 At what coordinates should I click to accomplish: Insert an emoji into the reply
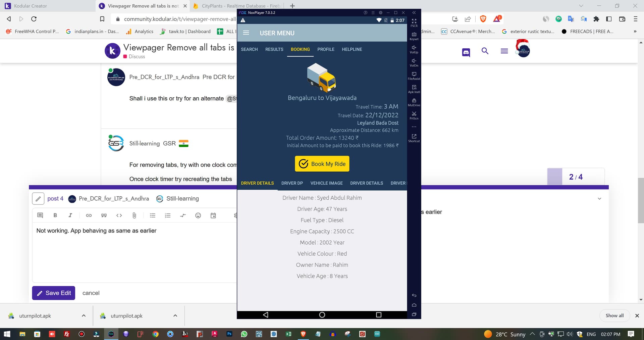coord(198,215)
